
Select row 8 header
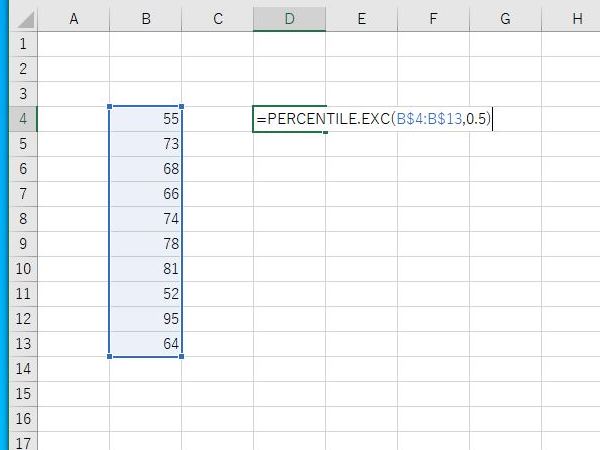23,219
